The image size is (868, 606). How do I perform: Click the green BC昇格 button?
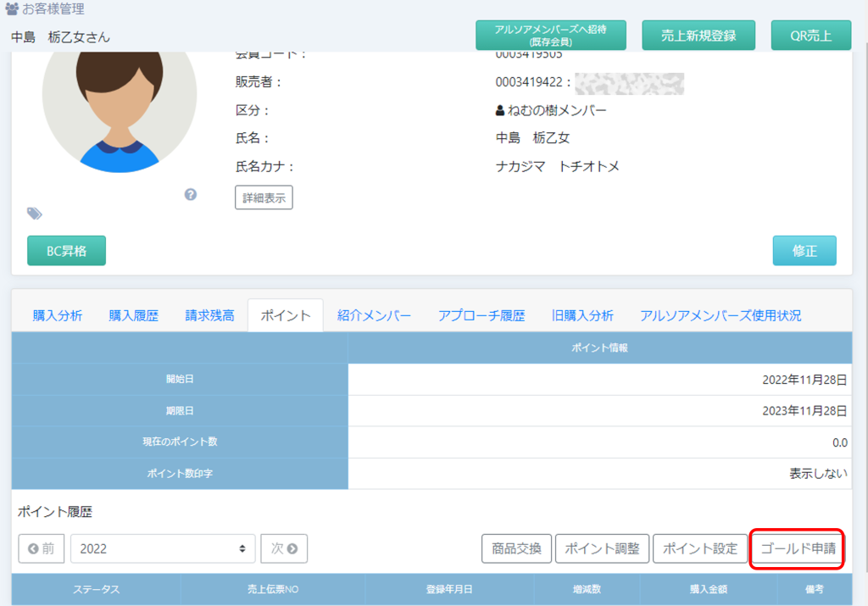pyautogui.click(x=66, y=251)
